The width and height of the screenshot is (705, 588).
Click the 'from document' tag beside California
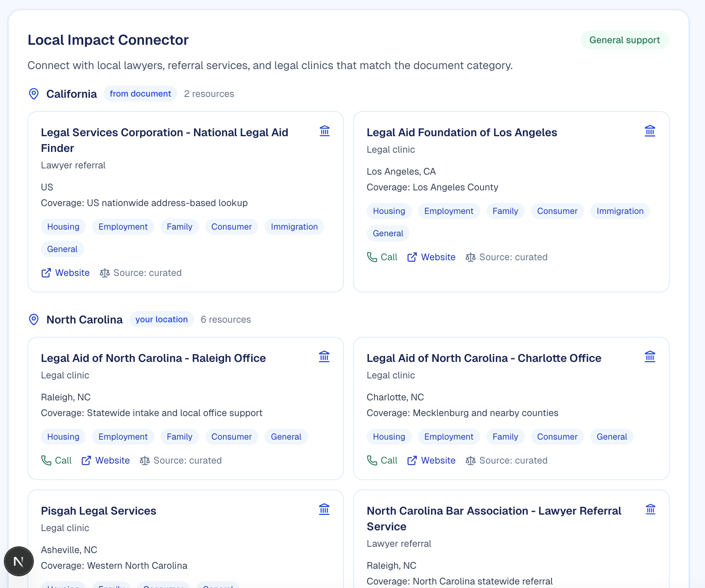140,94
